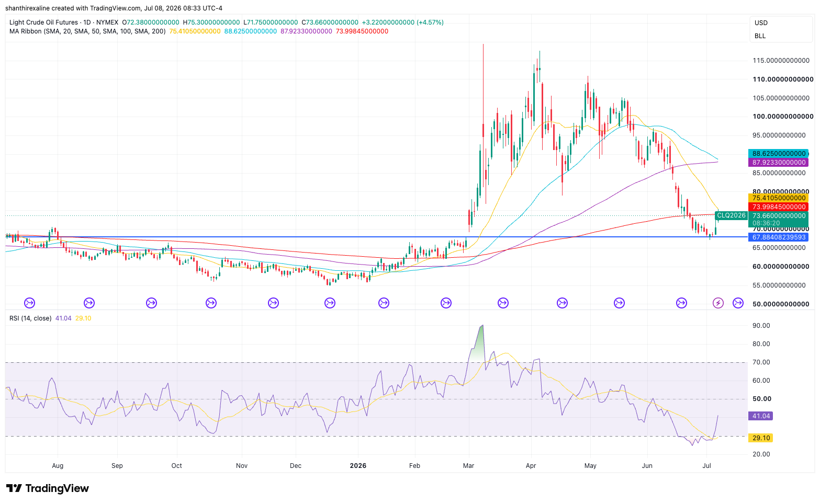
Task: Select the cyan 88.625 axis label
Action: tap(779, 154)
